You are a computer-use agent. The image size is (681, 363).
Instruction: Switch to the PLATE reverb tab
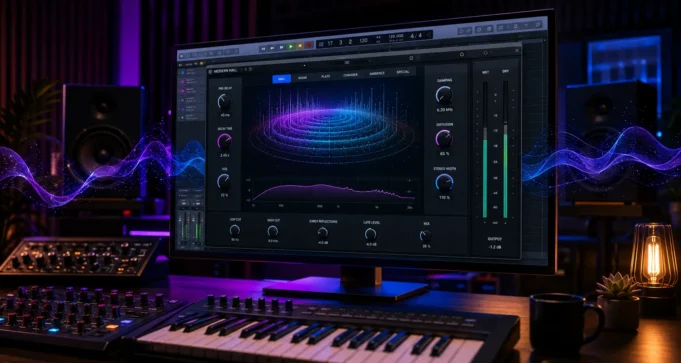[326, 76]
